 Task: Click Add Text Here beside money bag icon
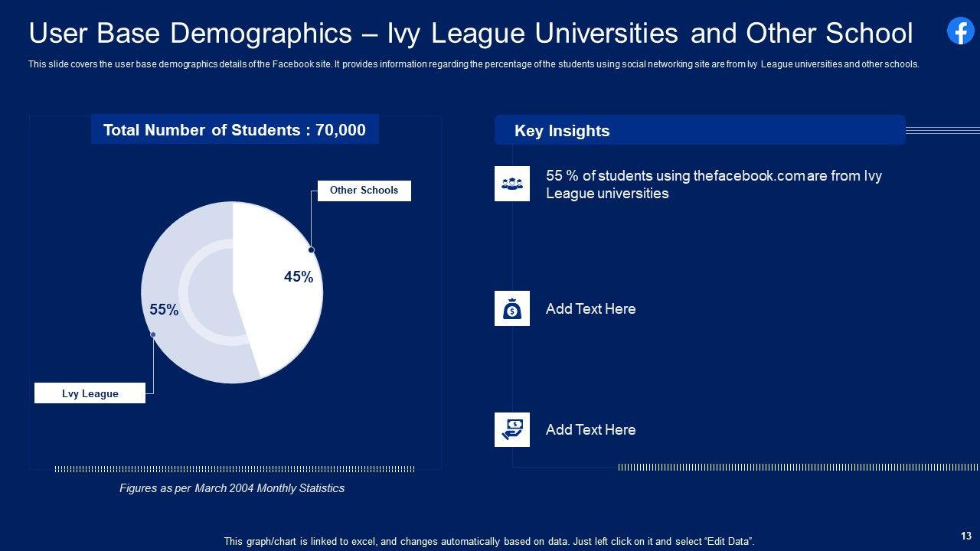point(590,309)
